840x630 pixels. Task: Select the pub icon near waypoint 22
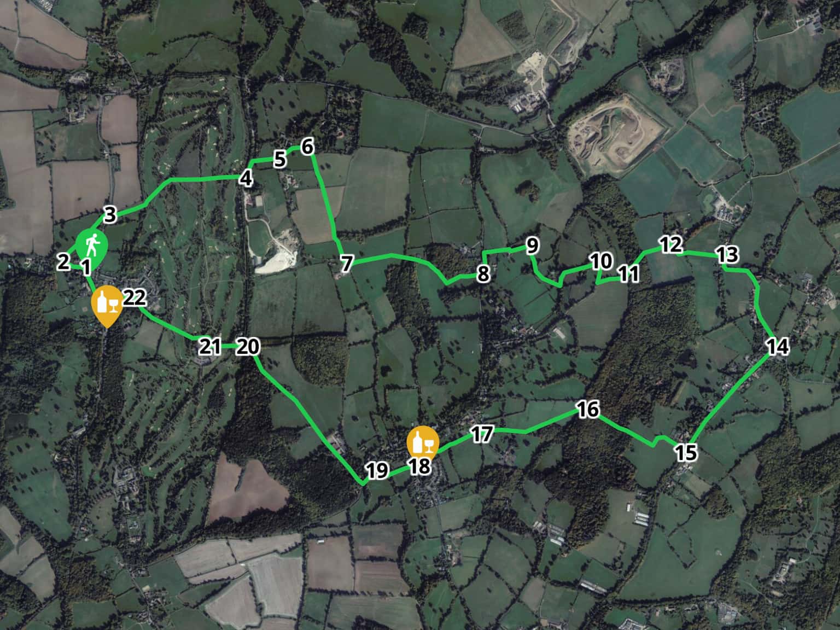pyautogui.click(x=107, y=304)
